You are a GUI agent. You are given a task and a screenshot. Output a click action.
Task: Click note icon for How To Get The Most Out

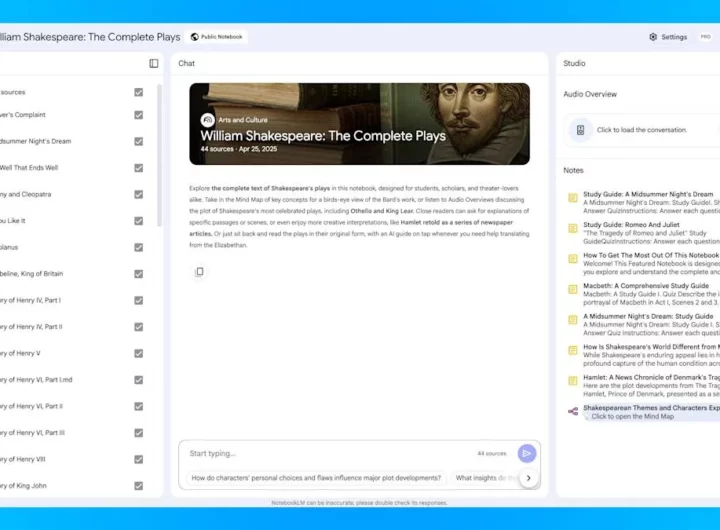click(573, 259)
